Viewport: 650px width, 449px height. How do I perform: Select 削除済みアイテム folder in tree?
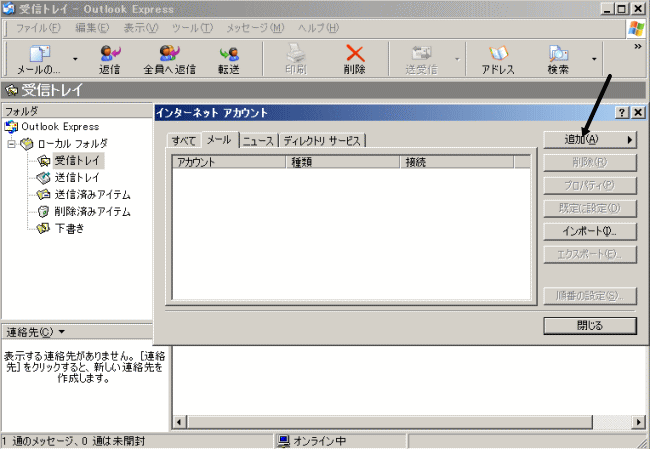[x=92, y=211]
